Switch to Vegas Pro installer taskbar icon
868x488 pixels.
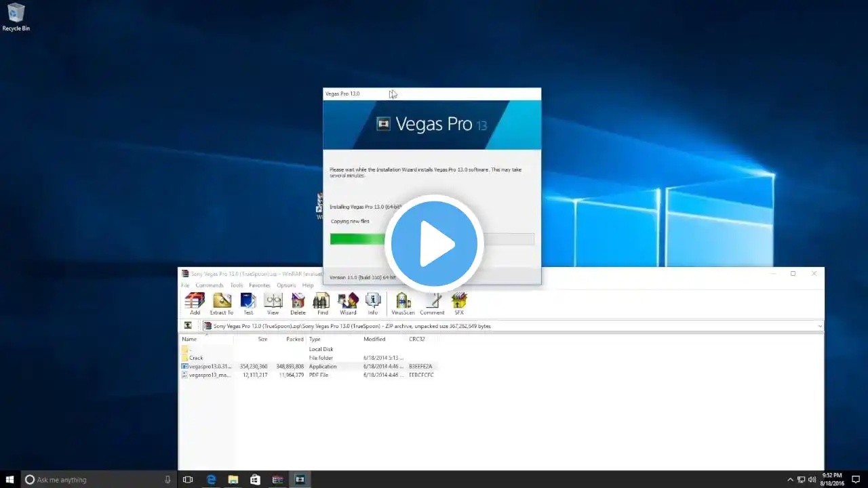click(x=300, y=479)
